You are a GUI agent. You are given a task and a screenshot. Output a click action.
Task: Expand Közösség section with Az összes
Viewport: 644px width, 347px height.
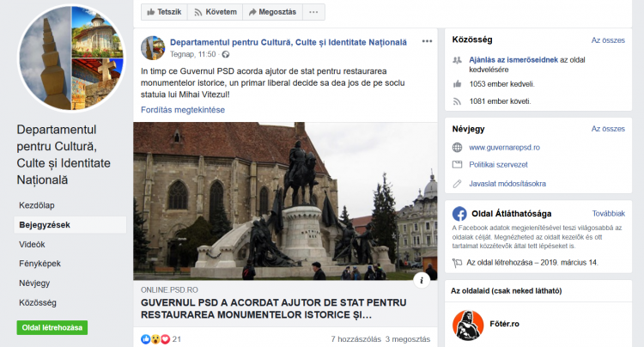(x=607, y=40)
